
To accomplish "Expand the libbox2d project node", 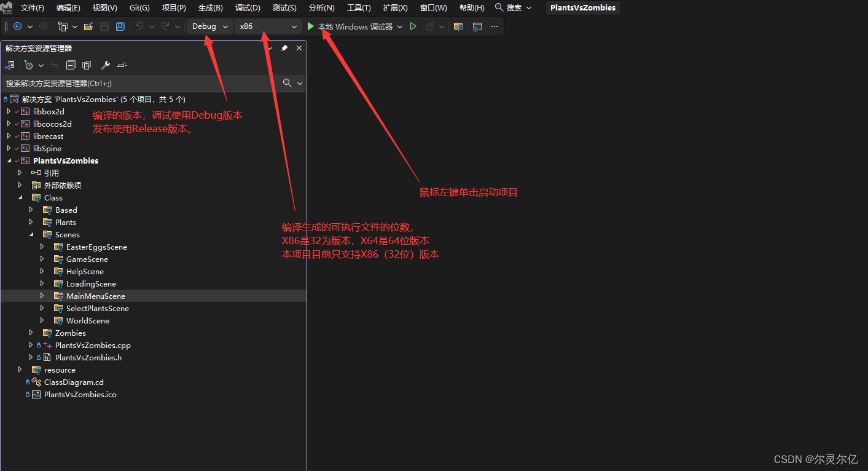I will 9,111.
